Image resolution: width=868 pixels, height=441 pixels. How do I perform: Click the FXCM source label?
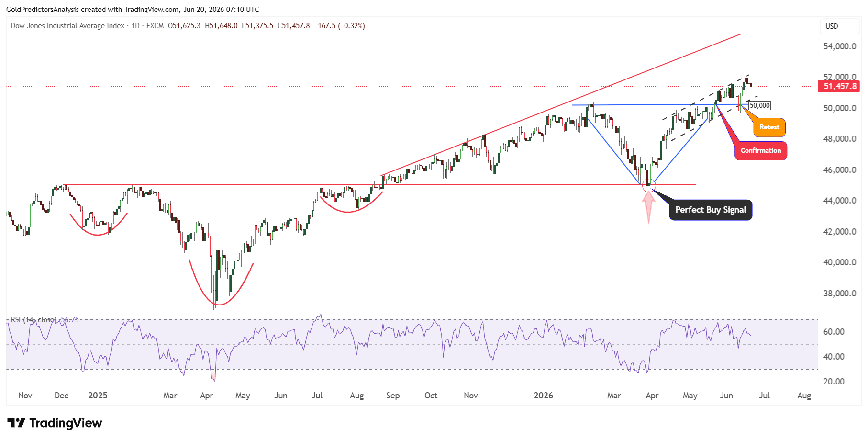[155, 26]
